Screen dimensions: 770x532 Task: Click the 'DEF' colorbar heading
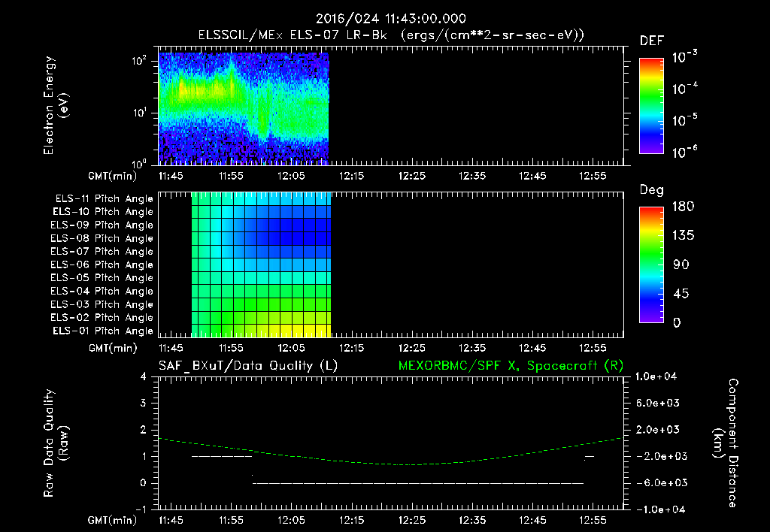652,41
